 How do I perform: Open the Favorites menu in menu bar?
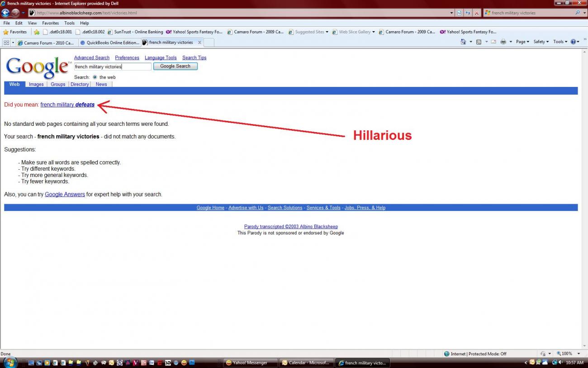point(50,23)
